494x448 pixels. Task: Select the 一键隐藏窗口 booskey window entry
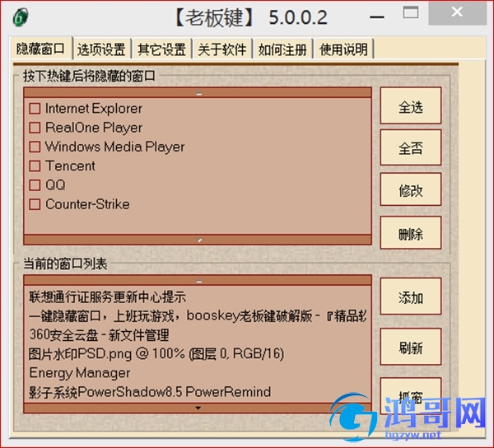coord(198,316)
